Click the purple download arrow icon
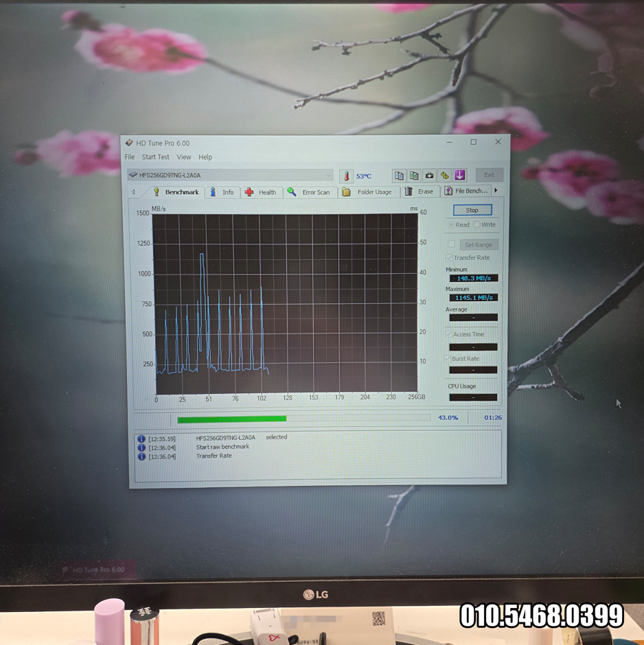The width and height of the screenshot is (644, 645). tap(459, 175)
